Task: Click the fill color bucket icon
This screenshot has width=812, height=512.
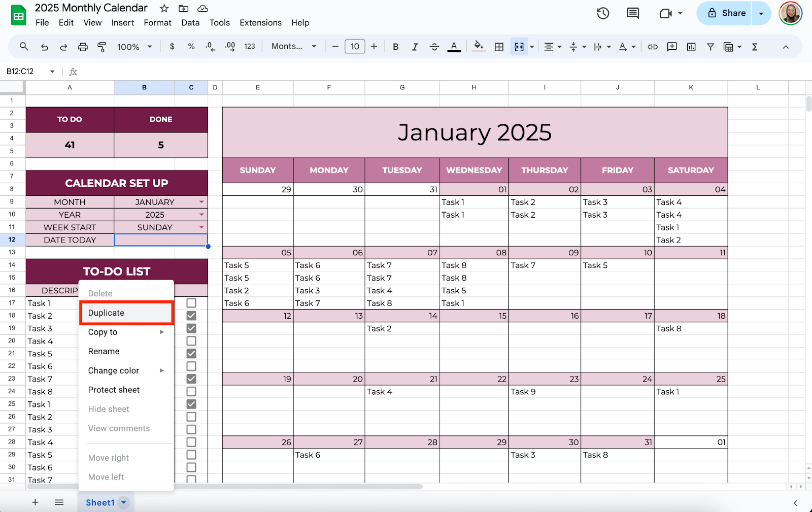Action: pyautogui.click(x=478, y=47)
